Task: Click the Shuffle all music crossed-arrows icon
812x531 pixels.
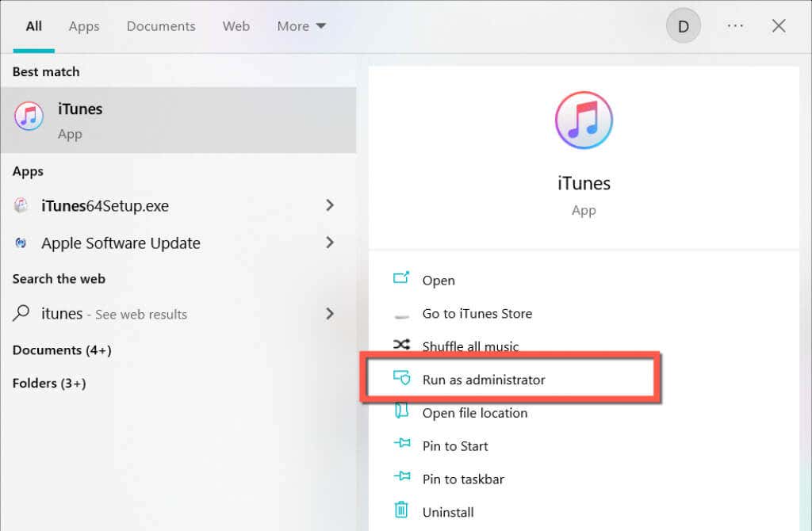Action: 403,346
